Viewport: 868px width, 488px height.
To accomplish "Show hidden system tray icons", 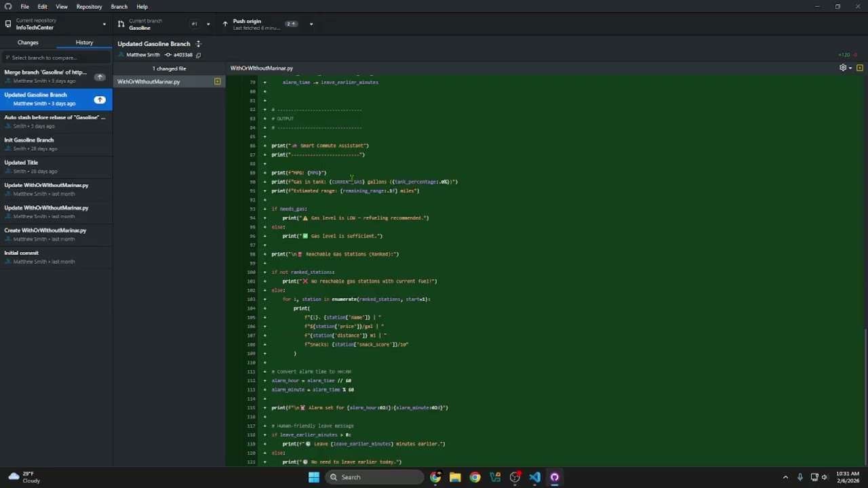I will click(x=785, y=477).
